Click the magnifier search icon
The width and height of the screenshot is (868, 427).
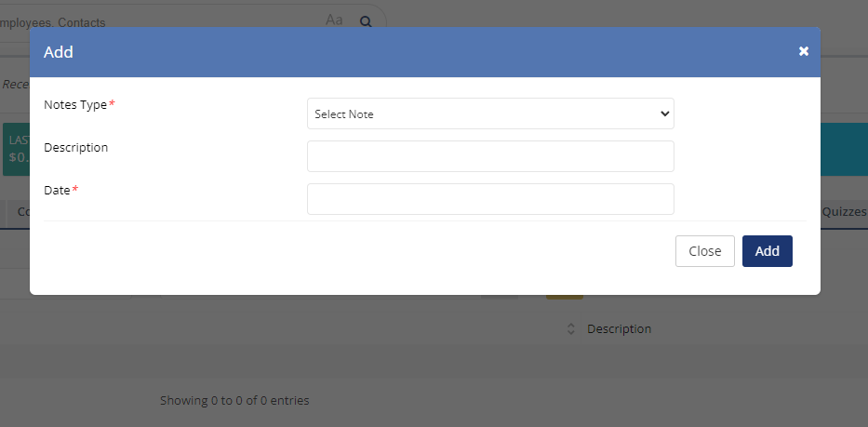pos(366,20)
